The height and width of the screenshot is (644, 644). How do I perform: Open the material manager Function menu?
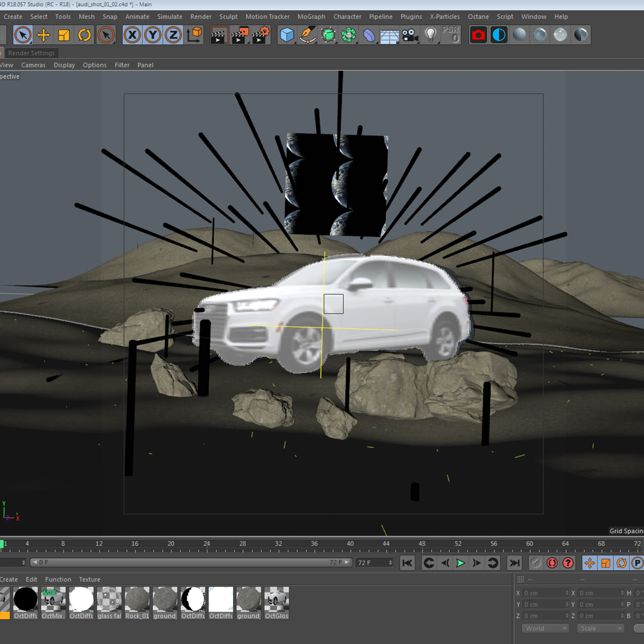(58, 579)
